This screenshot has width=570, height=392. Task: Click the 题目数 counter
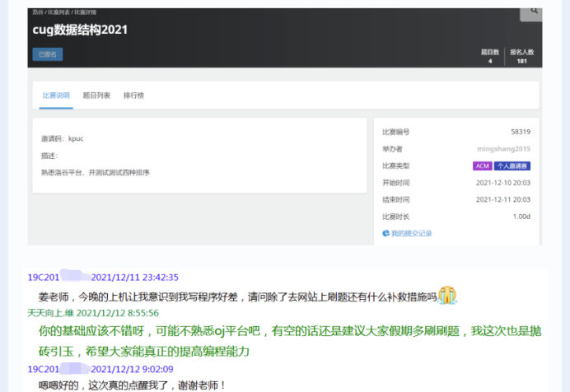point(490,56)
